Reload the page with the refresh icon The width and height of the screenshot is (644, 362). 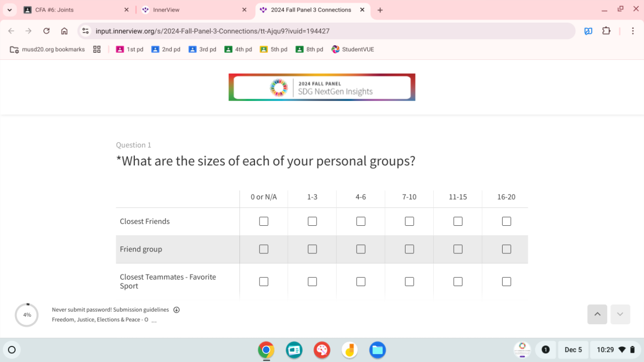[46, 31]
